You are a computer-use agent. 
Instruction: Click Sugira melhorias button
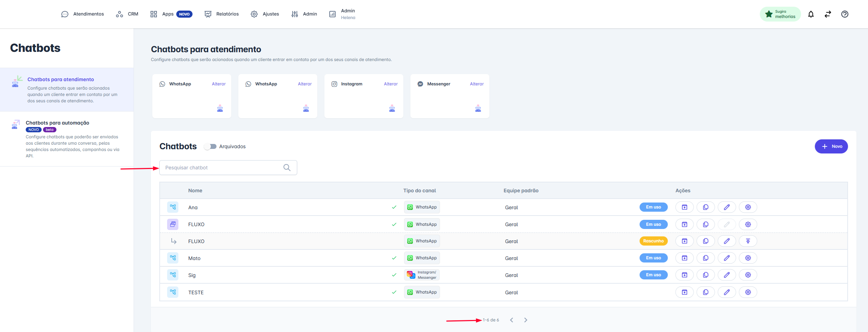pyautogui.click(x=780, y=14)
